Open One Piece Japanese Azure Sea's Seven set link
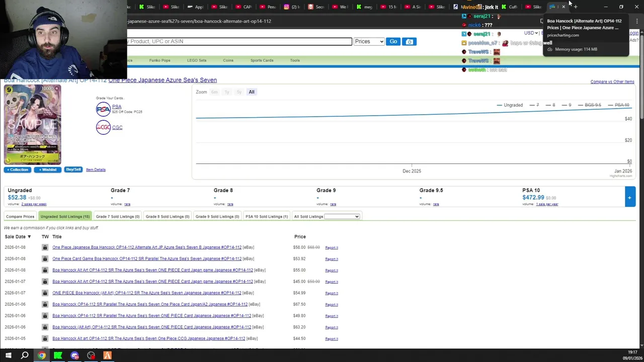Screen dimensions: 644x362 point(163,80)
